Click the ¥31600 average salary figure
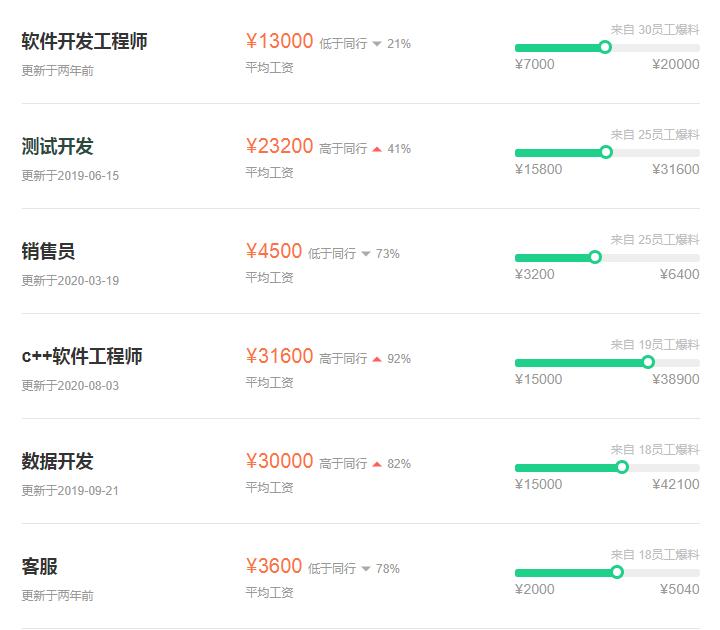Viewport: 720px width, 630px height. point(280,357)
